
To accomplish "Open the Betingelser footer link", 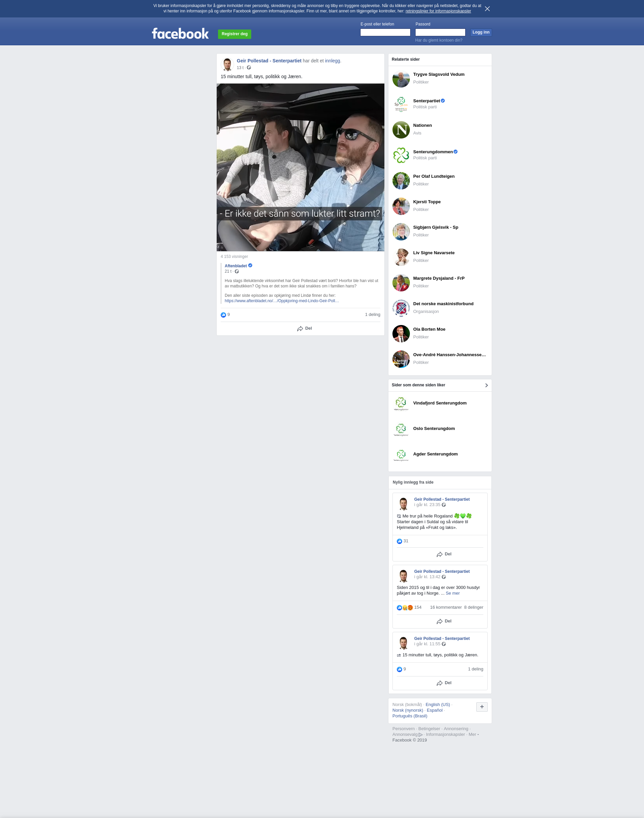I will (429, 729).
